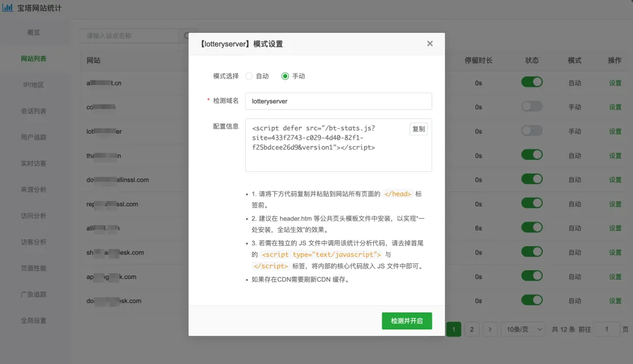Click the 检测并开启 green button
This screenshot has height=364, width=633.
coord(407,321)
